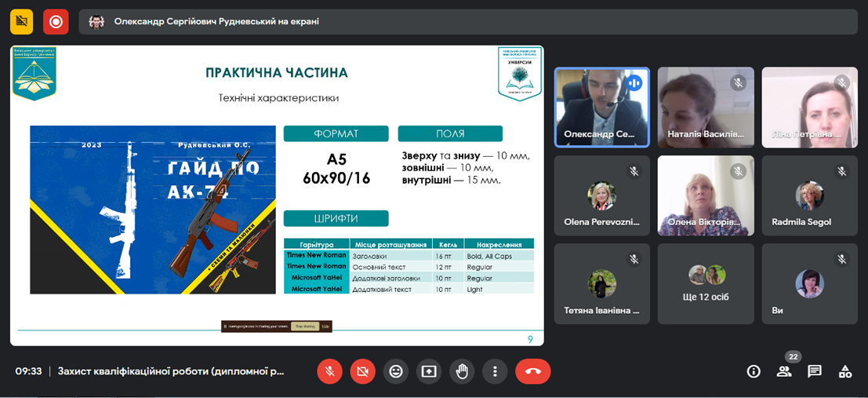
Task: Click the presenter name banner at top
Action: tap(470, 22)
